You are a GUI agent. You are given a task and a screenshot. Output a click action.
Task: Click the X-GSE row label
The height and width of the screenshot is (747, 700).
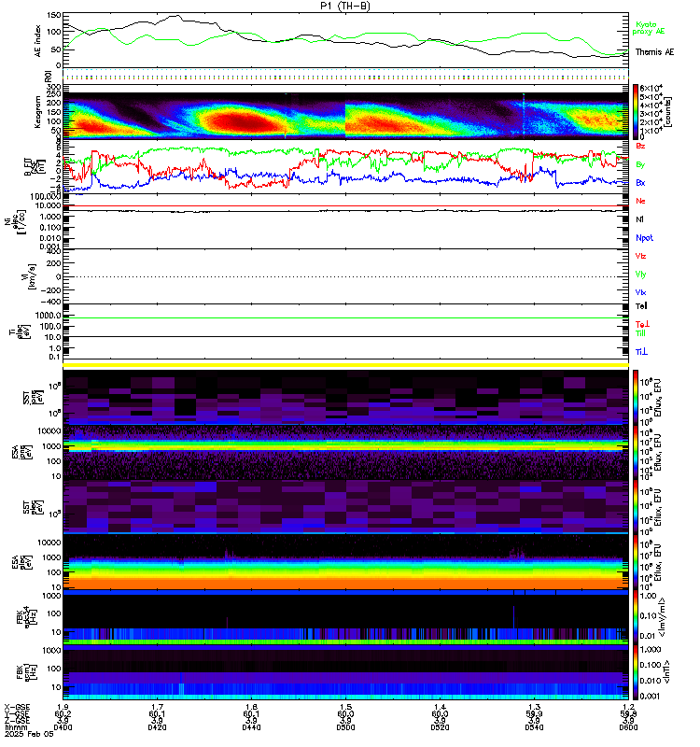click(17, 708)
